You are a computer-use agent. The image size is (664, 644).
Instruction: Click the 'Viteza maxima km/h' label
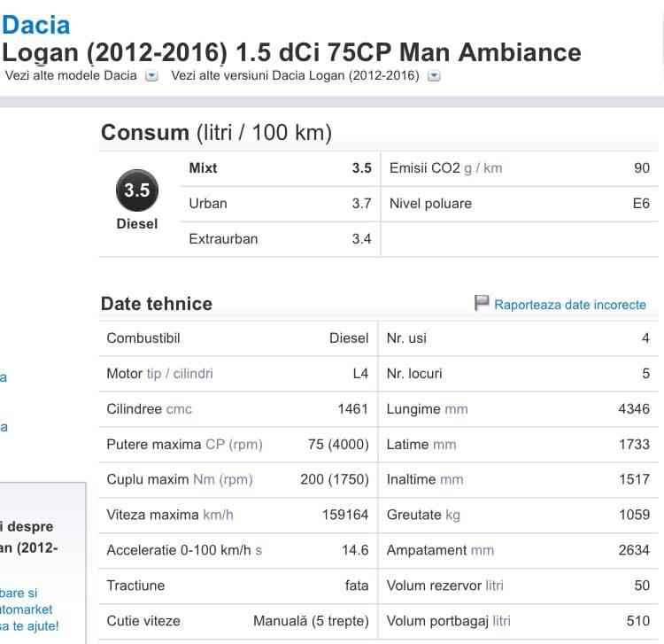[170, 515]
